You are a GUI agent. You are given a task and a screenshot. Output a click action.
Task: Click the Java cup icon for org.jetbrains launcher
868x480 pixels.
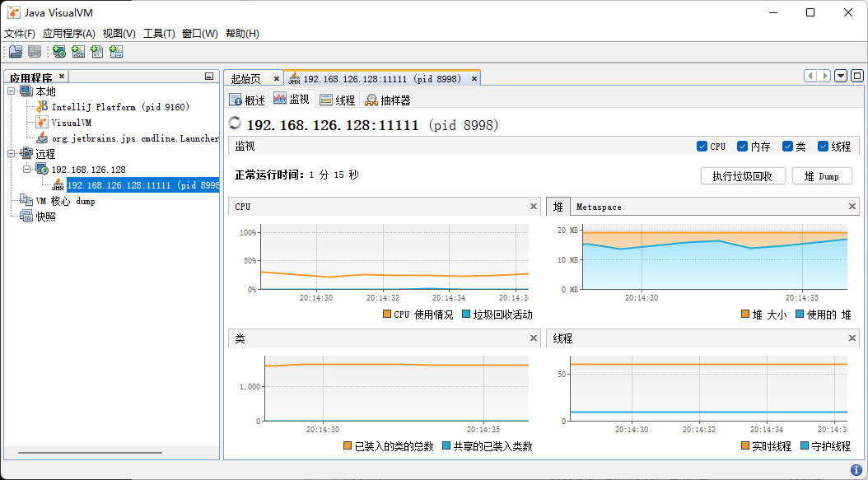click(42, 138)
